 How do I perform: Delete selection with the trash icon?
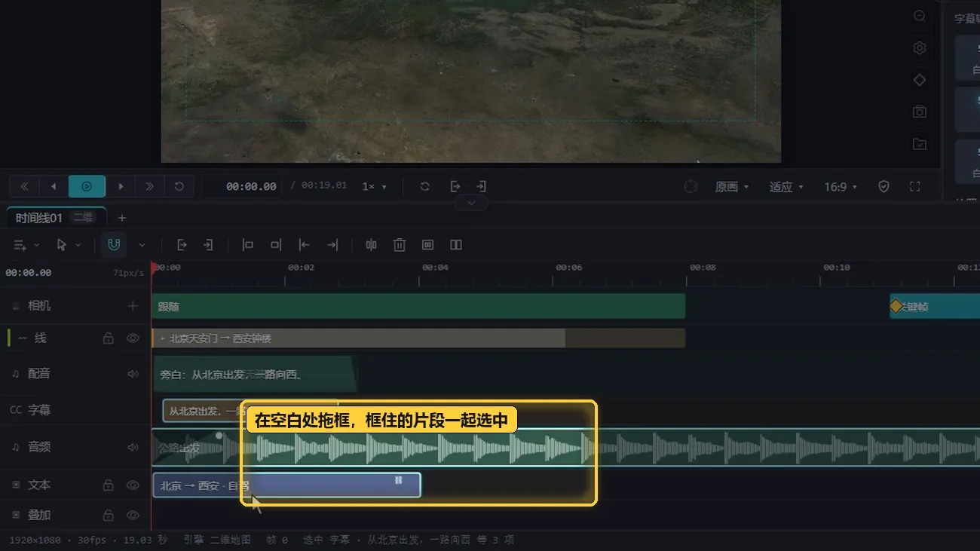(400, 245)
